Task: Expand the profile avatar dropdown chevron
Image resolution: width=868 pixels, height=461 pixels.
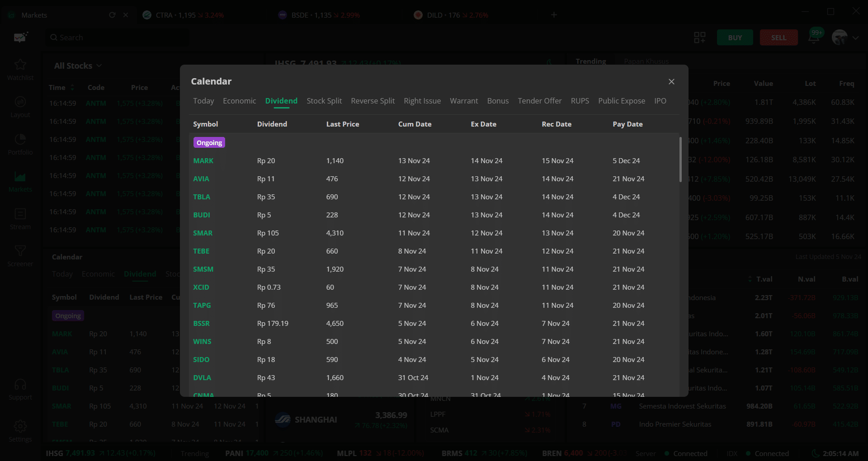Action: point(855,38)
